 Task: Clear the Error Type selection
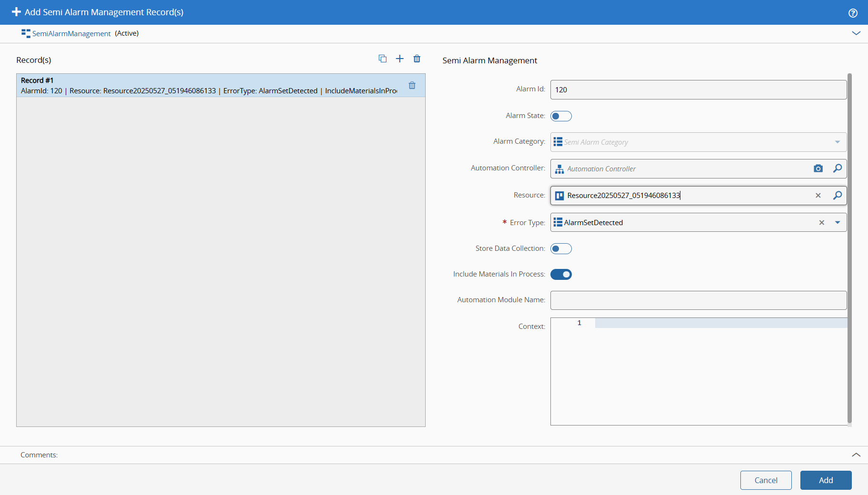(821, 222)
